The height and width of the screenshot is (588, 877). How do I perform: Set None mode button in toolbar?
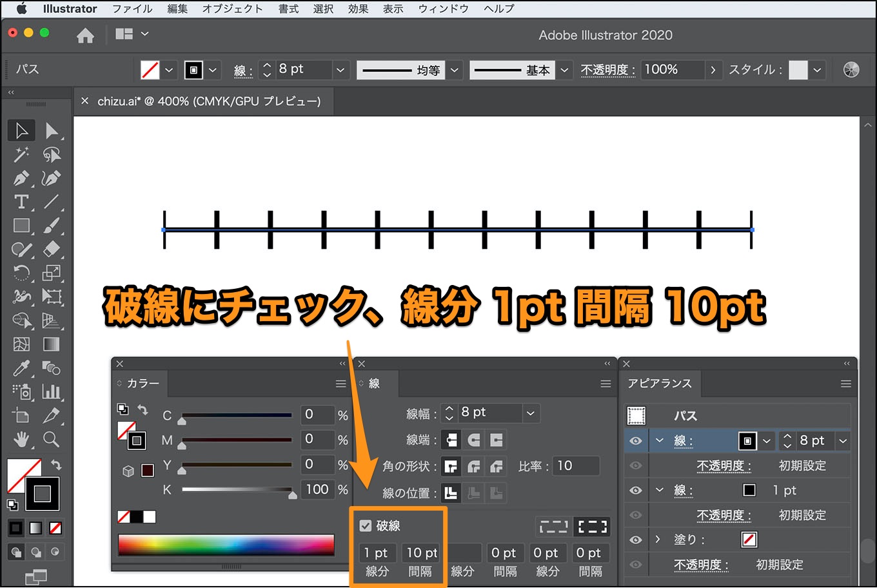pyautogui.click(x=56, y=529)
